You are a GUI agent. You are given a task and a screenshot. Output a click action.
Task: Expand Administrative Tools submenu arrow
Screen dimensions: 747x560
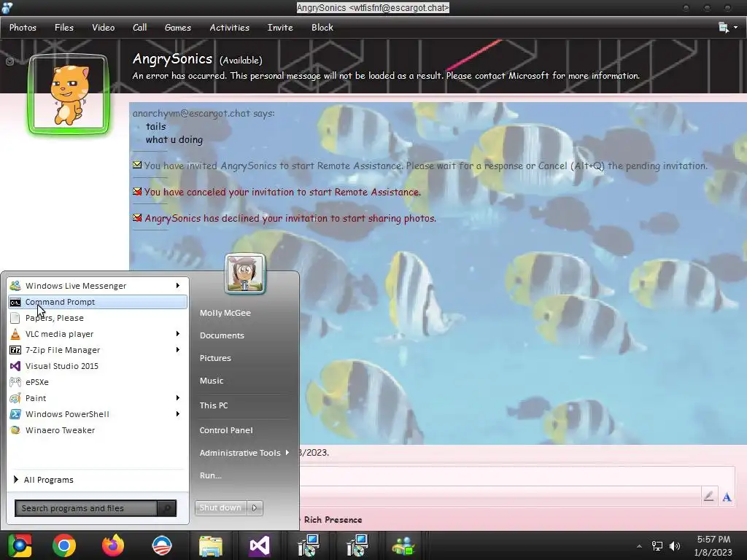[x=287, y=452]
